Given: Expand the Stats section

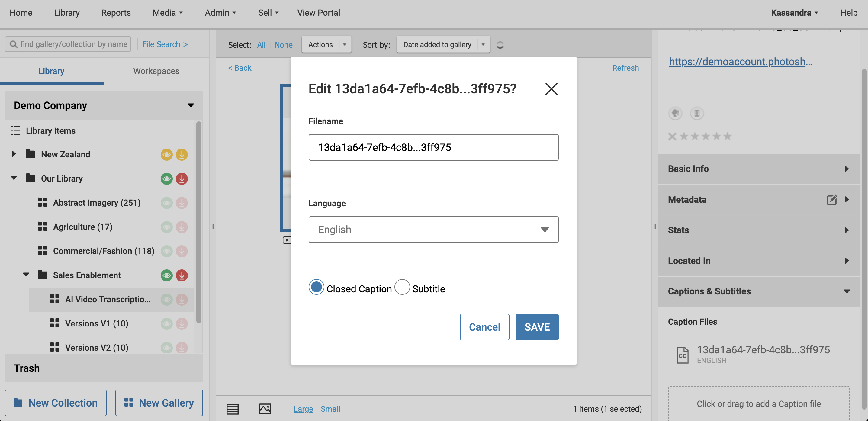Looking at the screenshot, I should point(758,230).
